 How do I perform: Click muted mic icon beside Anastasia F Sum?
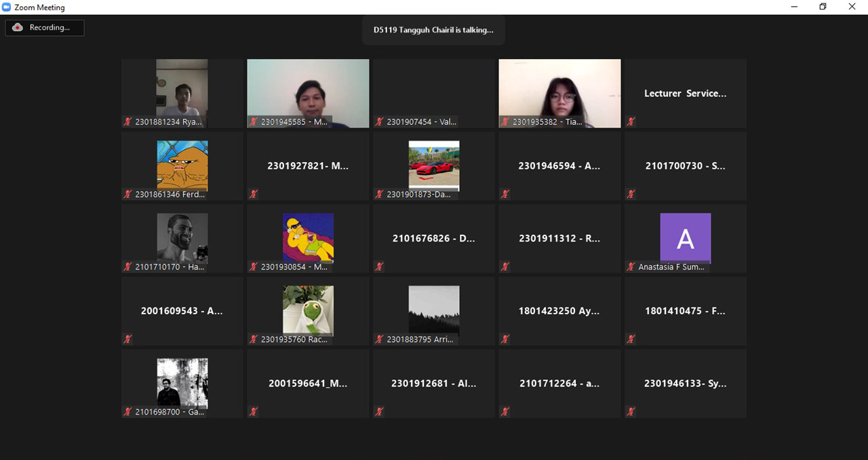pos(631,267)
